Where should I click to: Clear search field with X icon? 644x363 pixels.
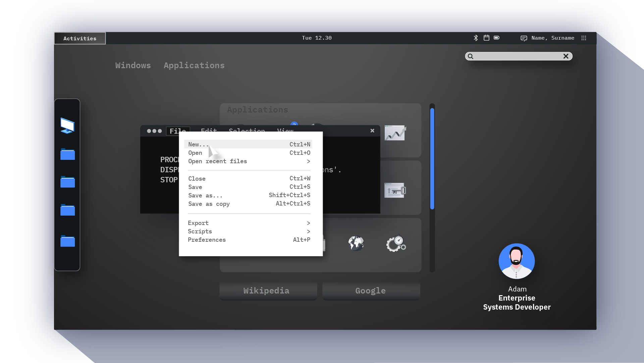tap(566, 56)
